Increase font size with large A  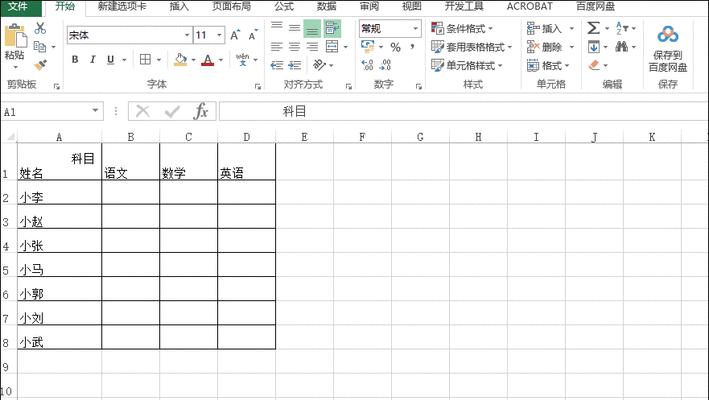click(235, 35)
